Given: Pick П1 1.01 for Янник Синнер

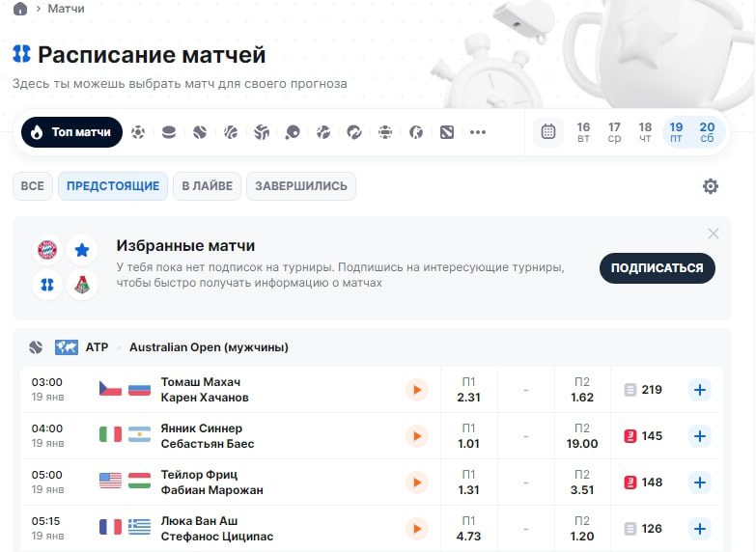Looking at the screenshot, I should point(468,436).
